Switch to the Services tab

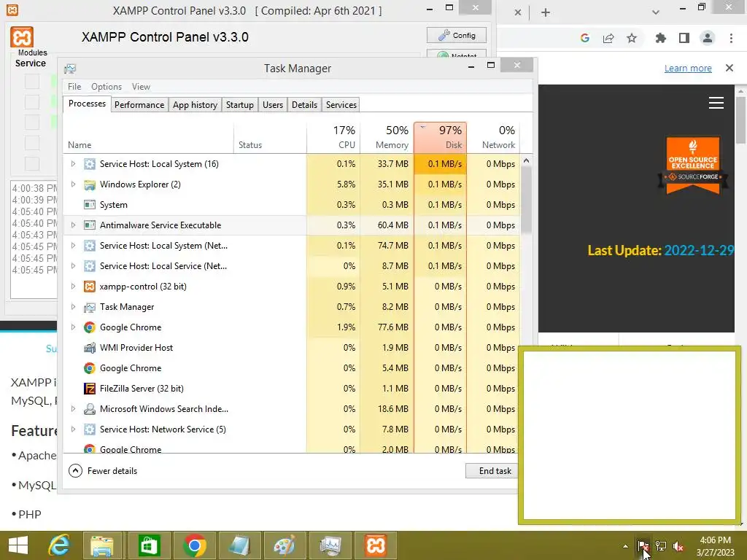point(341,105)
